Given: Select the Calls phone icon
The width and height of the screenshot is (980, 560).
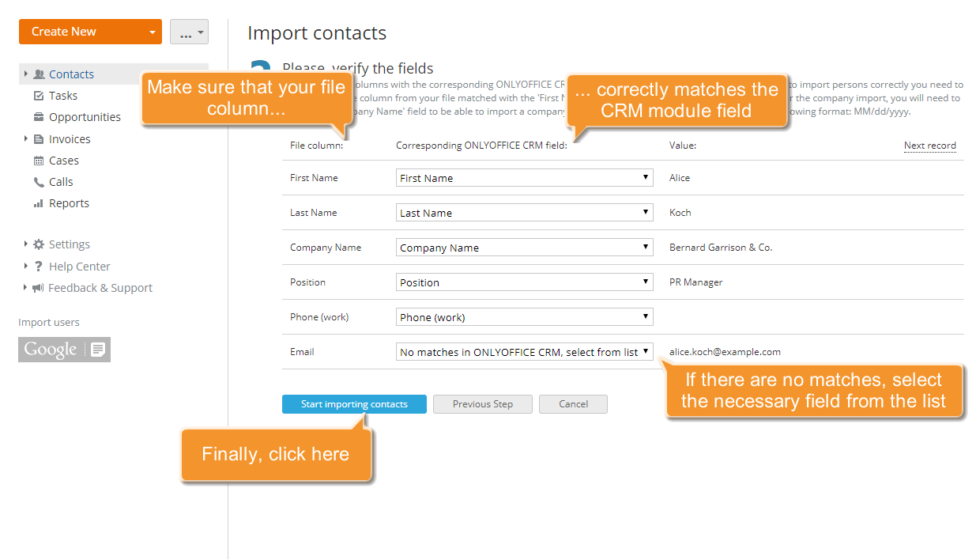Looking at the screenshot, I should 37,181.
